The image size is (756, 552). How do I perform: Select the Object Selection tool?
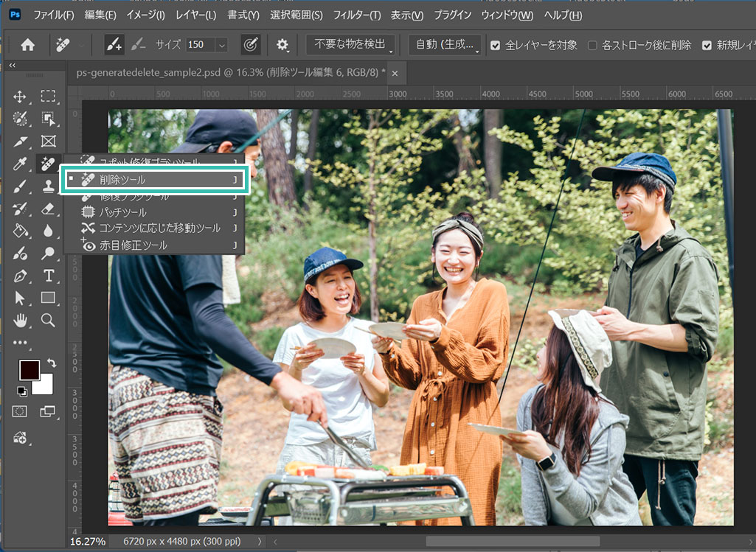48,119
